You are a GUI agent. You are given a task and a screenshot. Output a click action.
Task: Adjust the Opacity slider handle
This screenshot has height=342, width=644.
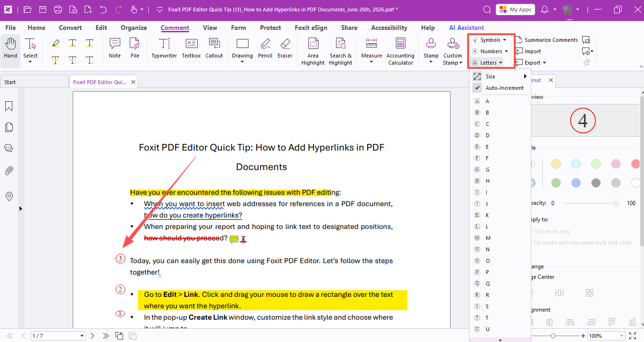pyautogui.click(x=616, y=203)
